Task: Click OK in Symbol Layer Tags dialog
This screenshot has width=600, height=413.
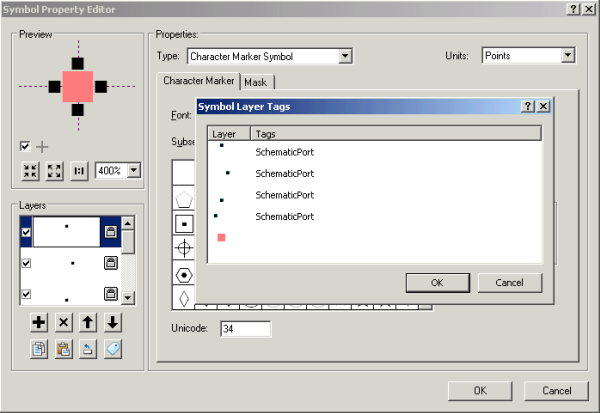Action: tap(438, 282)
